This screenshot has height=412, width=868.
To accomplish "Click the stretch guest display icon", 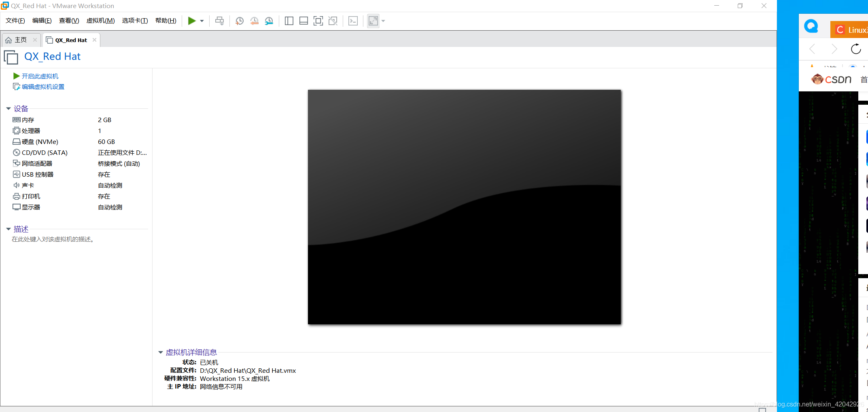I will 373,21.
